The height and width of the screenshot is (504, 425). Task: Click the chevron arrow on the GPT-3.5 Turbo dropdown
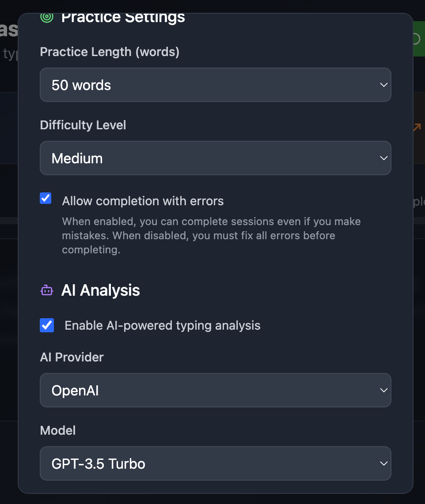point(383,463)
